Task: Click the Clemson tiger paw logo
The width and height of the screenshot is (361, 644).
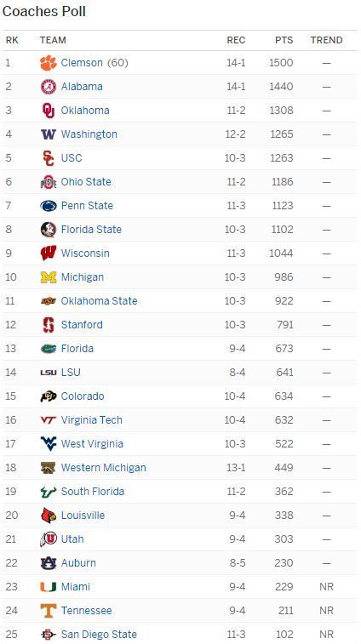Action: click(x=49, y=63)
